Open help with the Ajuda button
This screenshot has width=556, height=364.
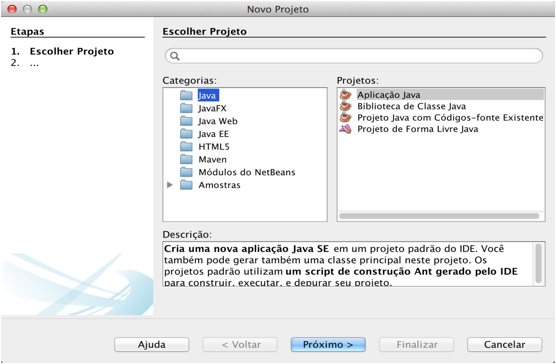(x=151, y=345)
